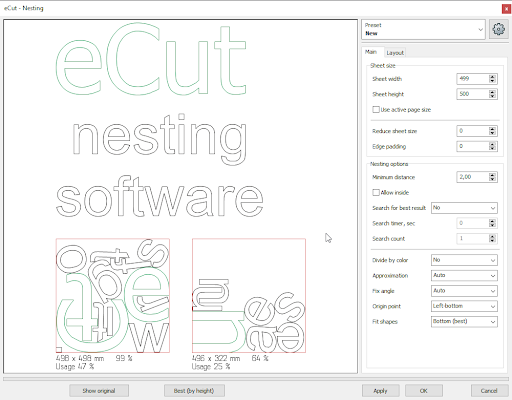Decrease Sheet width with down arrow
The height and width of the screenshot is (400, 512).
pyautogui.click(x=492, y=81)
